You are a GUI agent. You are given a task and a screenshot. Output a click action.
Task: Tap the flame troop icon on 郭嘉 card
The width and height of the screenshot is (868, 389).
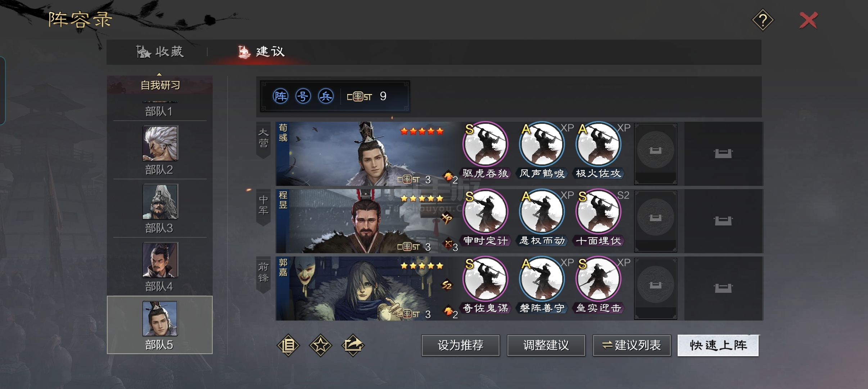448,311
